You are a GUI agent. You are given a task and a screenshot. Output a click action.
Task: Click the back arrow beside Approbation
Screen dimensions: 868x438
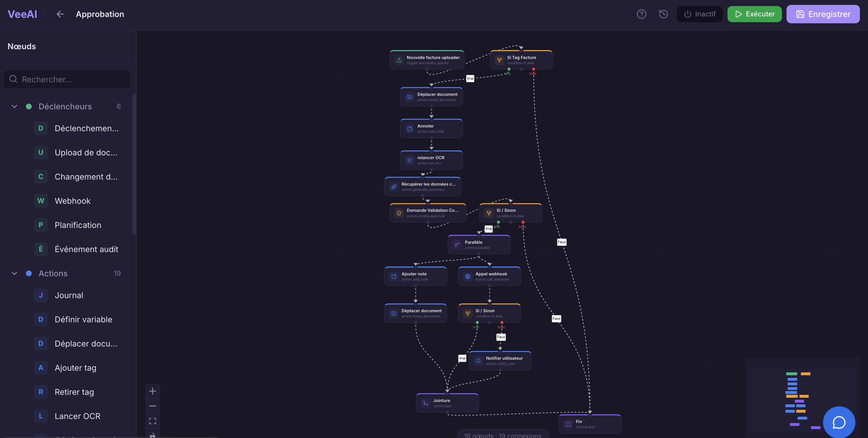coord(60,14)
